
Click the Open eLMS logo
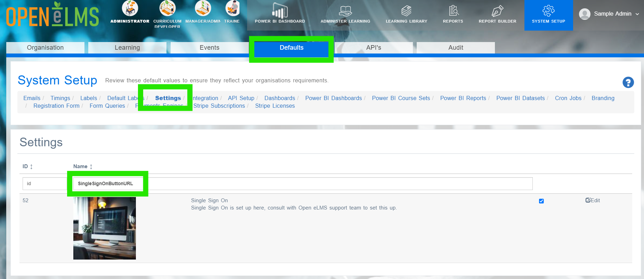(52, 15)
